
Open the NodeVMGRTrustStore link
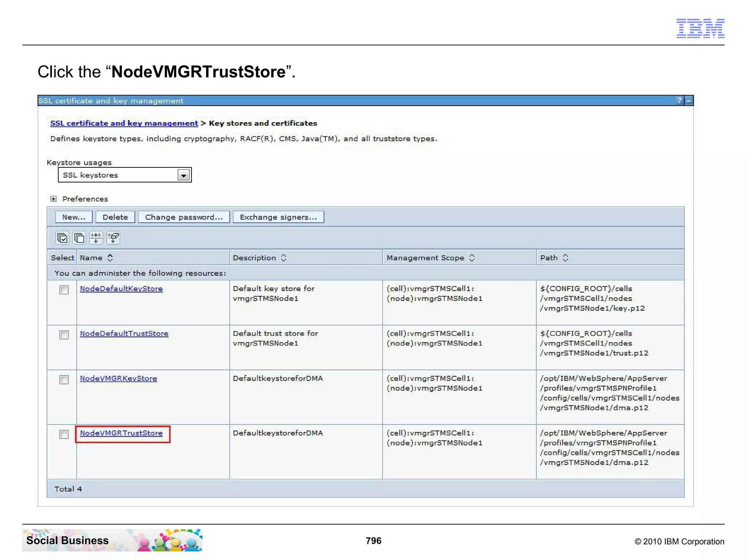(x=121, y=433)
